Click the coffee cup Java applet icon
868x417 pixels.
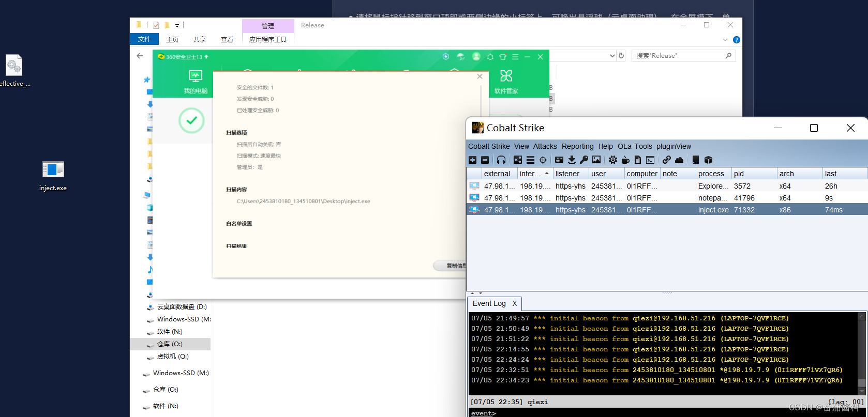[x=625, y=160]
